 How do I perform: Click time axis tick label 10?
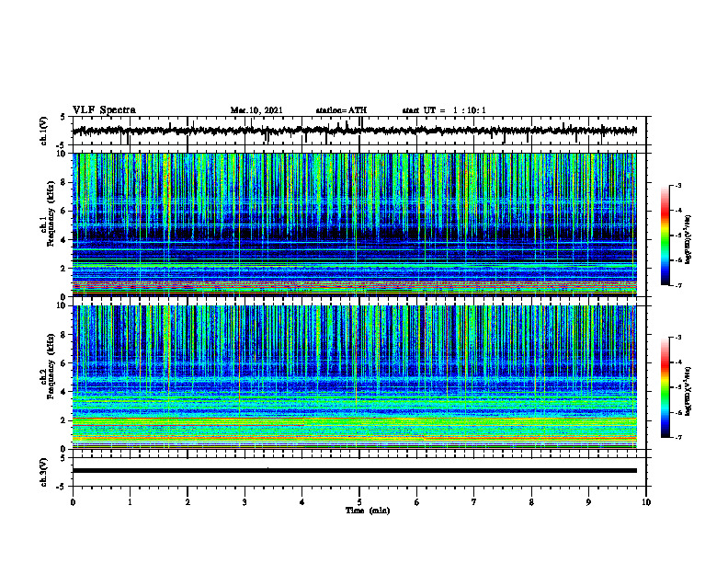(x=646, y=502)
